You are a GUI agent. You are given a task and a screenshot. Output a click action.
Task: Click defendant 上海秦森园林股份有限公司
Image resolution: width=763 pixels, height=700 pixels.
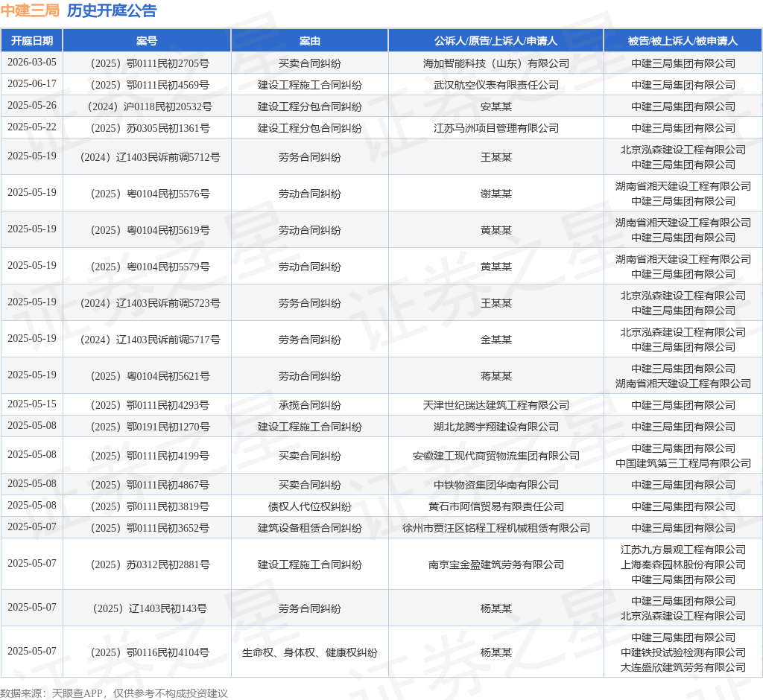coord(683,564)
